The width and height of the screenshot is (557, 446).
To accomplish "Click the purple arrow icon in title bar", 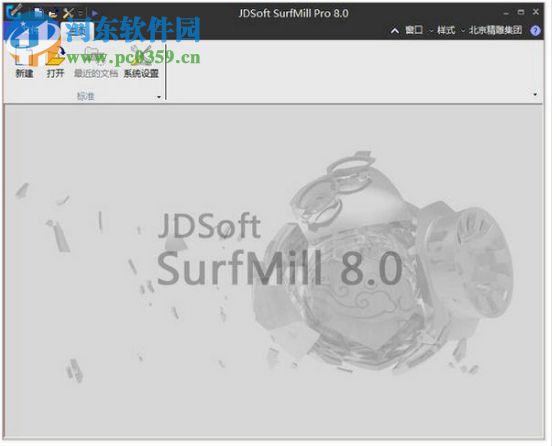I will 94,13.
